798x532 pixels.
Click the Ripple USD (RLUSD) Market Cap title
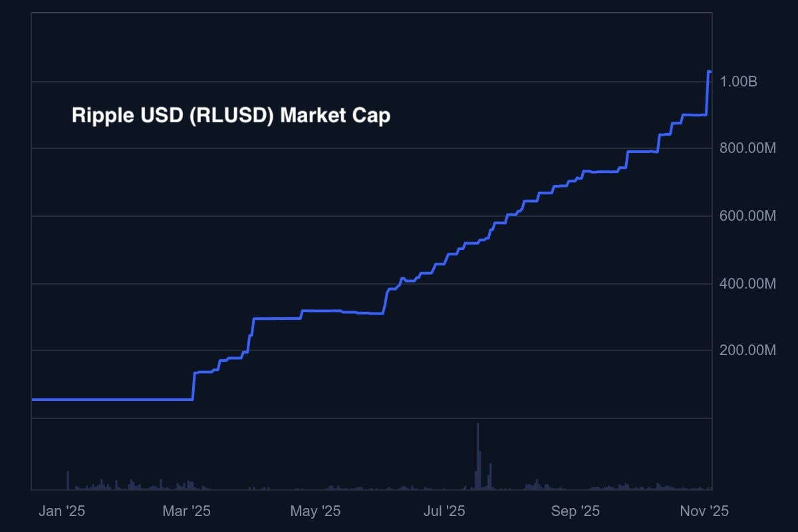tap(231, 115)
